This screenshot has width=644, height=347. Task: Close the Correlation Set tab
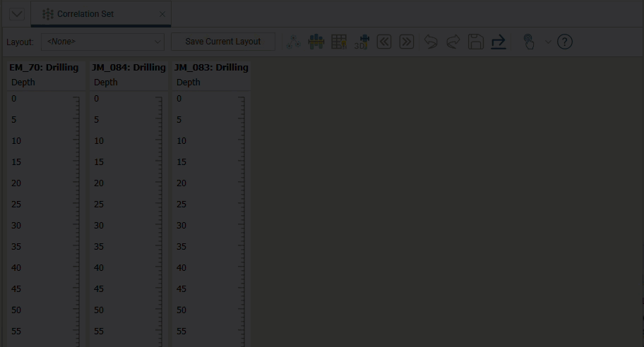coord(162,14)
